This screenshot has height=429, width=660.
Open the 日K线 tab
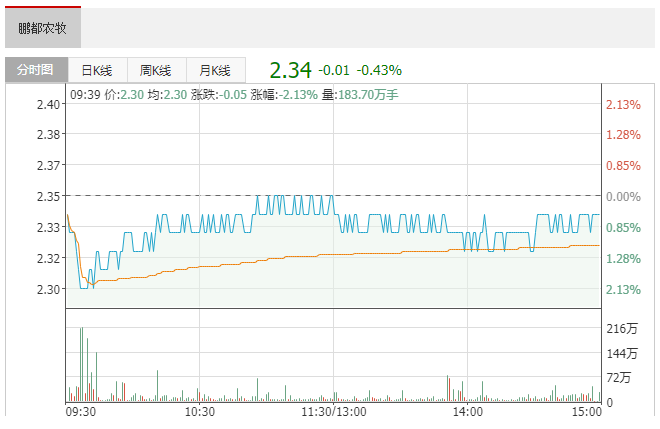pyautogui.click(x=97, y=70)
